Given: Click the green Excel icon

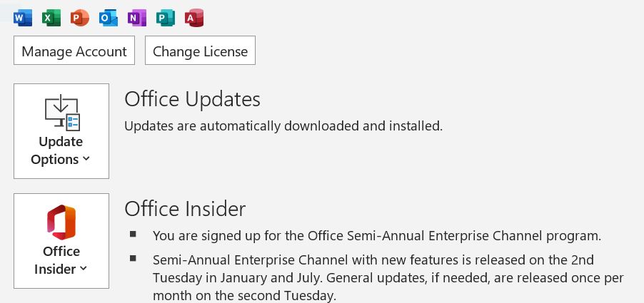Looking at the screenshot, I should point(51,18).
